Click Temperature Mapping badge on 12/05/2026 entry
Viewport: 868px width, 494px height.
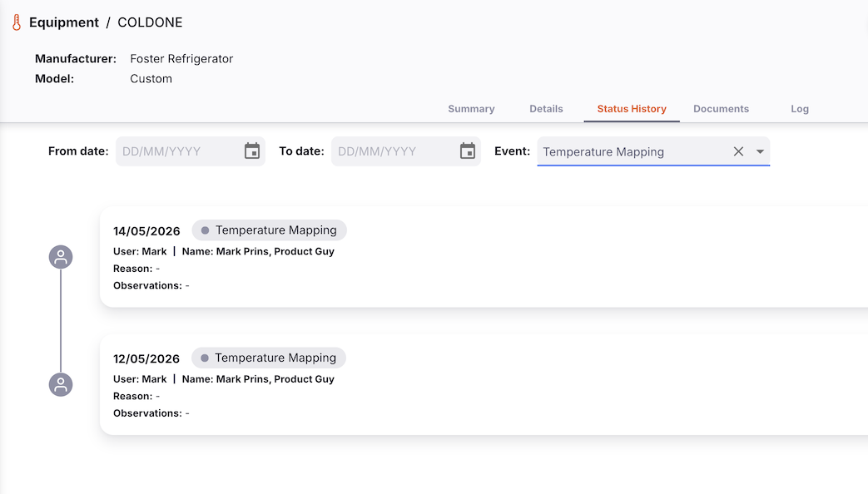tap(269, 358)
